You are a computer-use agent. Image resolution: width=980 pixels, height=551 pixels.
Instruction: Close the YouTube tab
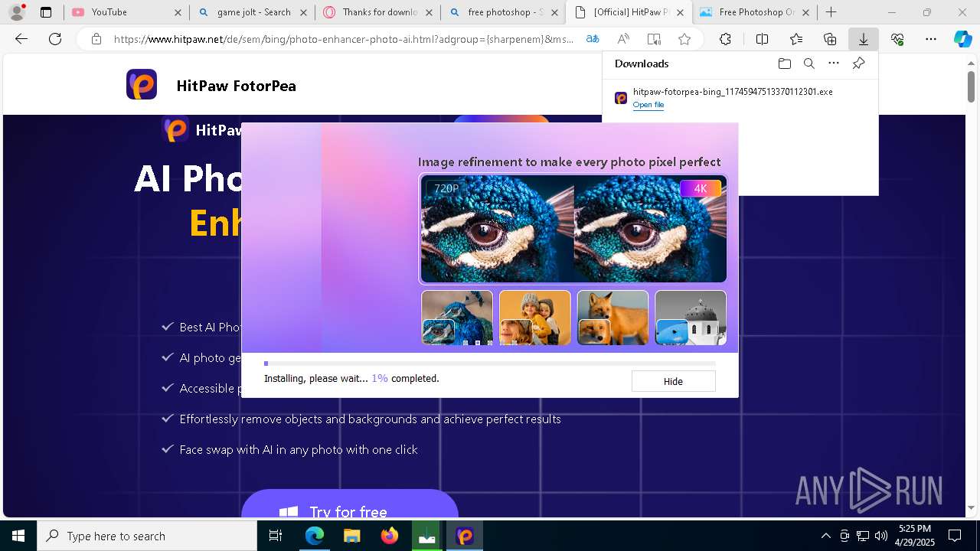178,12
